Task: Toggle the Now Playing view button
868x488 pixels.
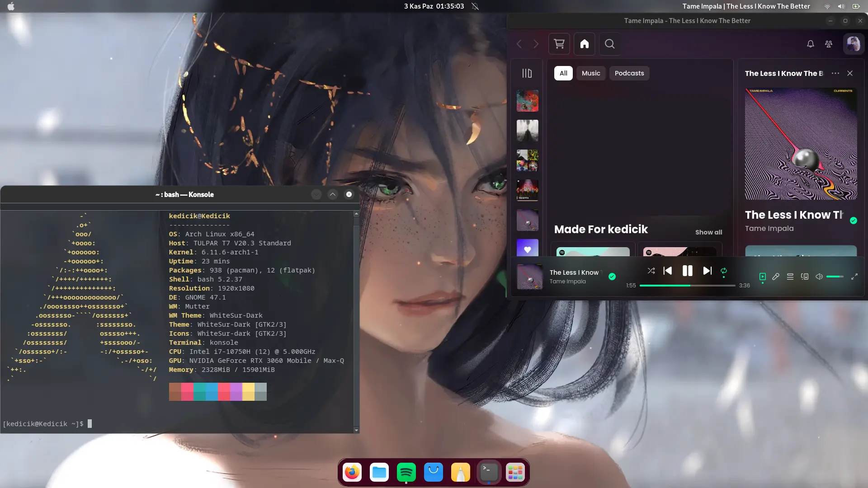Action: pos(763,277)
